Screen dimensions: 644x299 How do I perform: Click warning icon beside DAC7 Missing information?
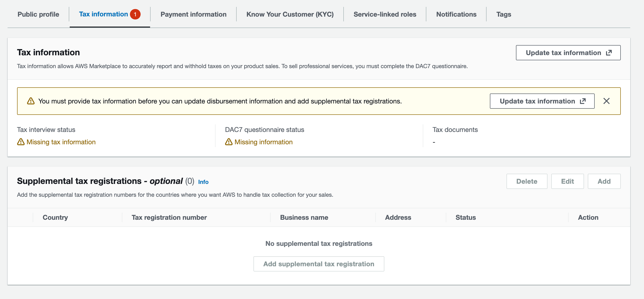pos(229,142)
